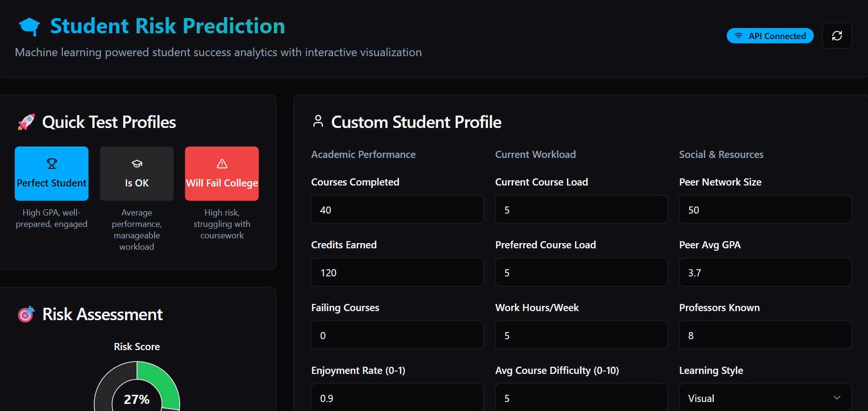Open the Learning Style dropdown
Screen dimensions: 868x411
click(x=765, y=398)
